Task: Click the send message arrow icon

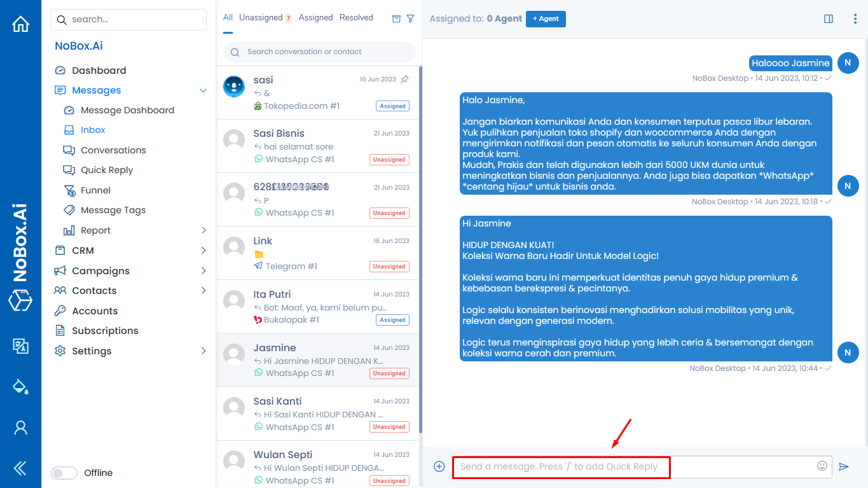Action: click(844, 466)
